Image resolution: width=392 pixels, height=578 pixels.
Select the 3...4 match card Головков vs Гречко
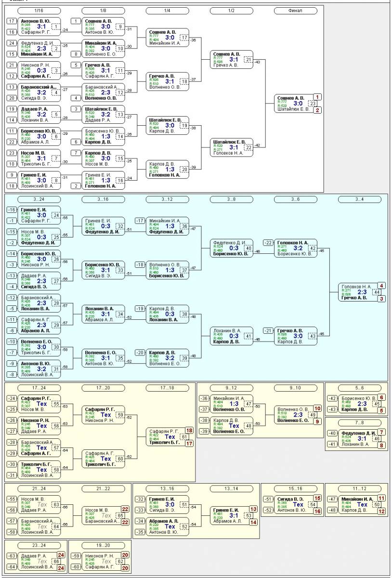[x=360, y=292]
